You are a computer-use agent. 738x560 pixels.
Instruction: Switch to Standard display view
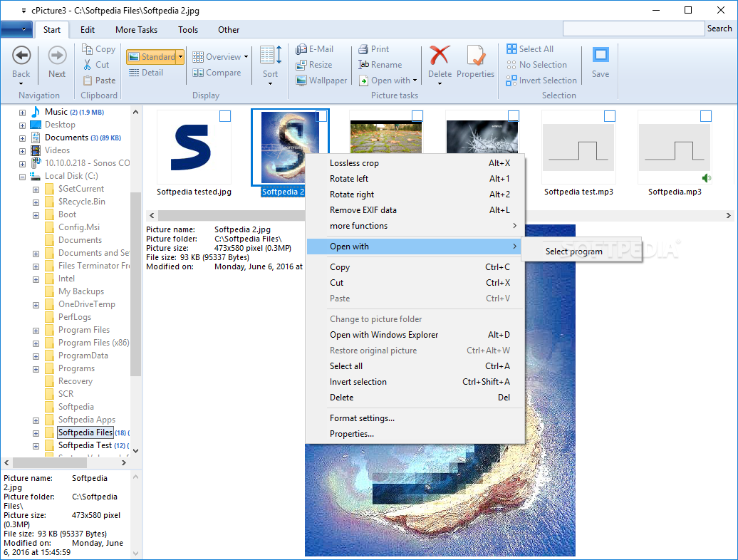151,57
